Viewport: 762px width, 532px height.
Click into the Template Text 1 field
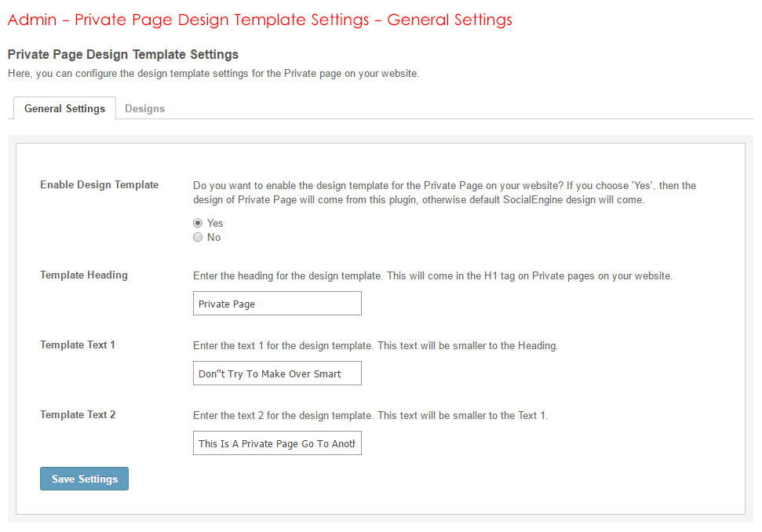[x=277, y=373]
